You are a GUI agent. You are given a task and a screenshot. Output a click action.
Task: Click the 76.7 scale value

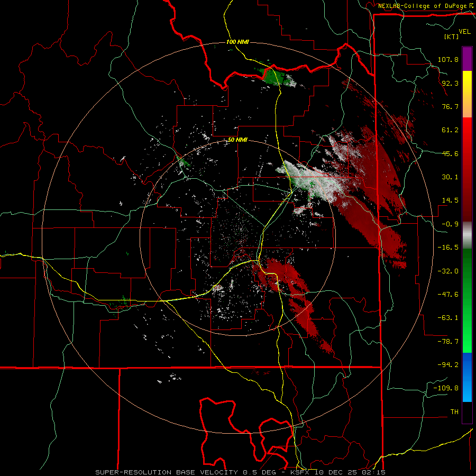450,106
